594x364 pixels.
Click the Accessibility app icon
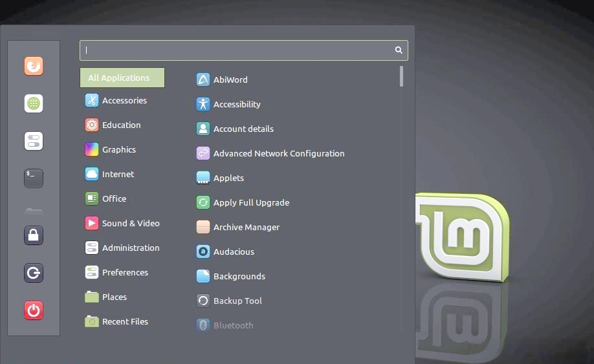pyautogui.click(x=203, y=105)
